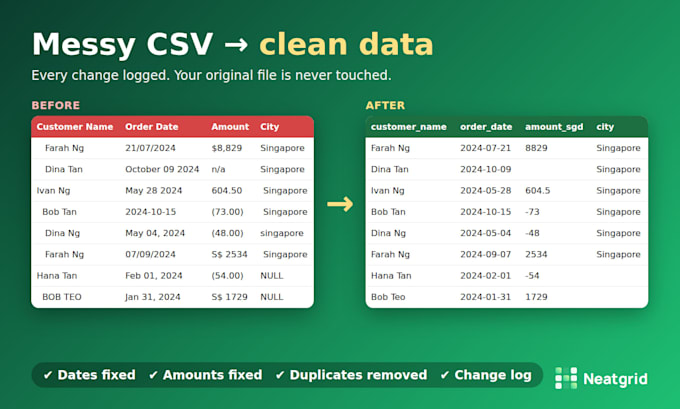Select the '2024-09-07' date cell
680x409 pixels.
coord(485,254)
